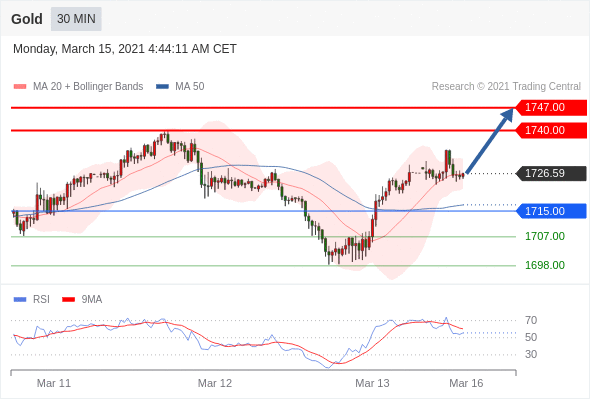Click the Mar 12 date axis label
This screenshot has width=590, height=400.
tap(215, 383)
